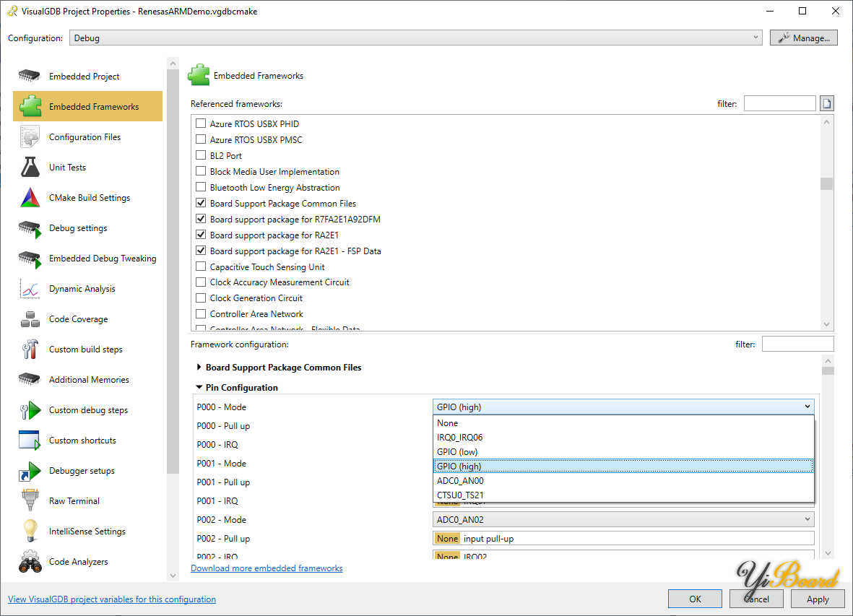The width and height of the screenshot is (853, 616).
Task: Click the Configuration Files gear icon
Action: point(30,137)
